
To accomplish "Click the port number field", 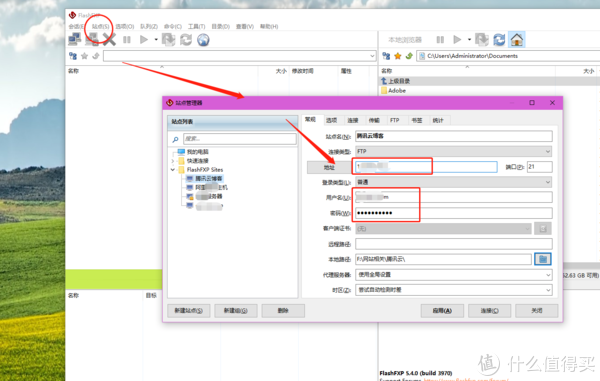I will click(x=540, y=167).
